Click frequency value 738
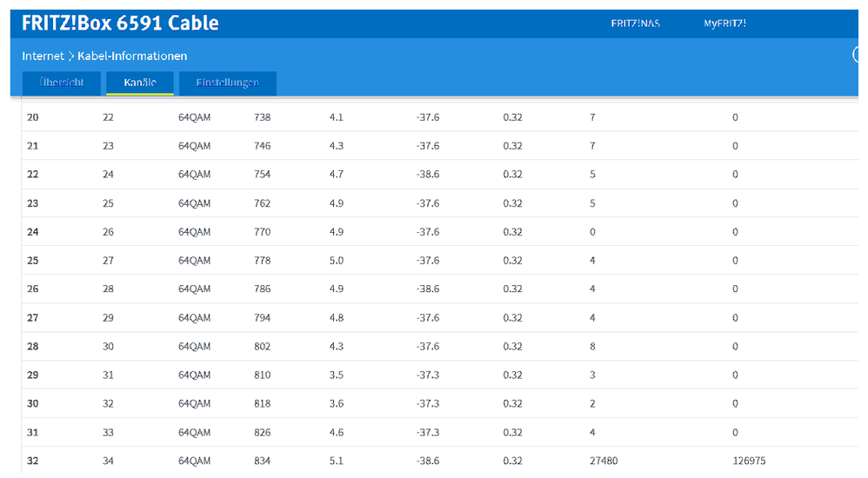The height and width of the screenshot is (478, 868). (x=263, y=117)
